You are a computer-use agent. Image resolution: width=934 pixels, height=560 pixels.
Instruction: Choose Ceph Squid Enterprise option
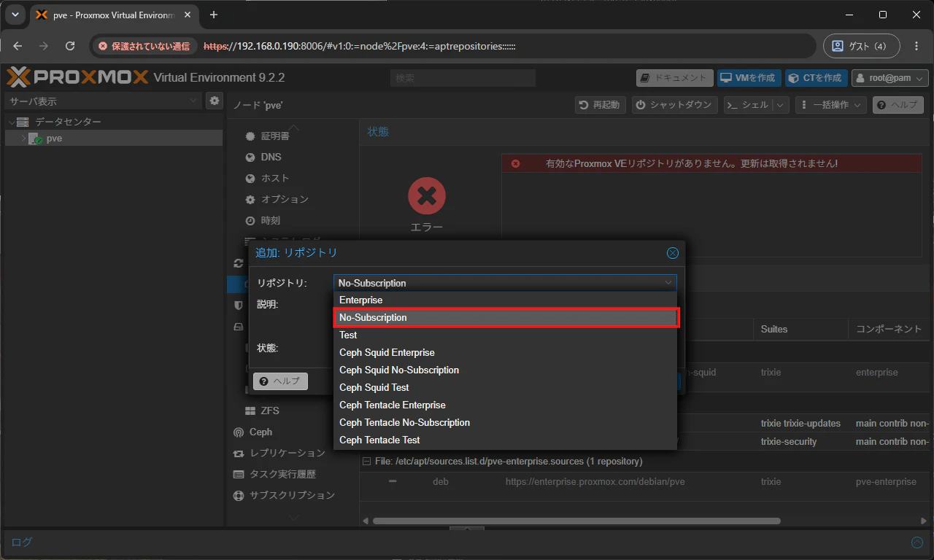[506, 352]
